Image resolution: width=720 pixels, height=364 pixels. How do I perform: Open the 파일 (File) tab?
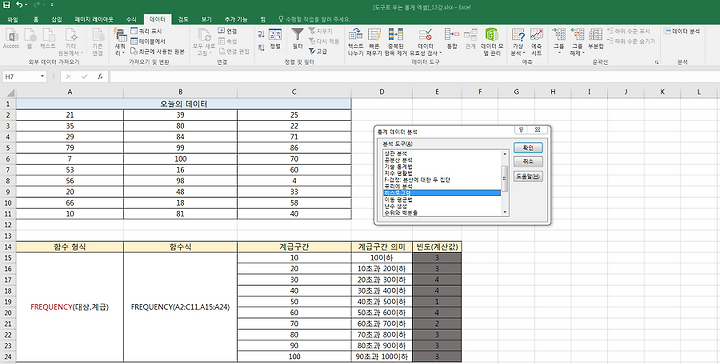12,19
